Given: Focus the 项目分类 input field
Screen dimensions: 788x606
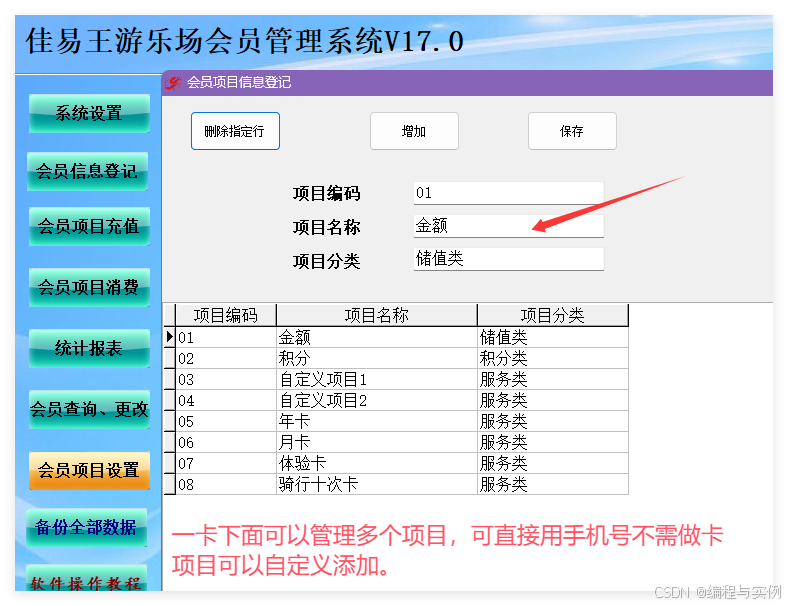Looking at the screenshot, I should pos(509,259).
